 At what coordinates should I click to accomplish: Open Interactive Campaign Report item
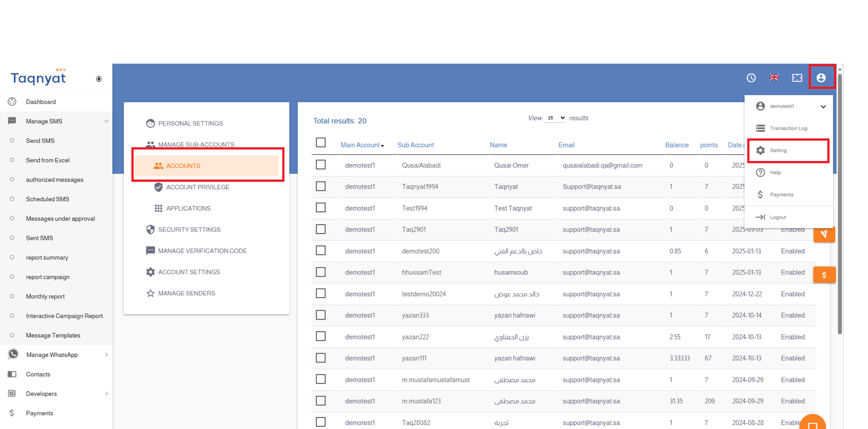pyautogui.click(x=64, y=316)
